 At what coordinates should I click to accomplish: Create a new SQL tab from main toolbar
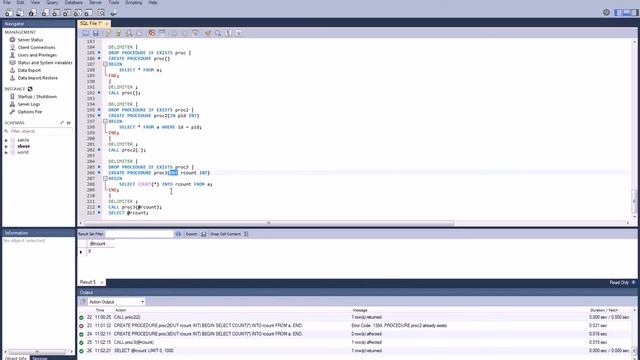point(8,13)
